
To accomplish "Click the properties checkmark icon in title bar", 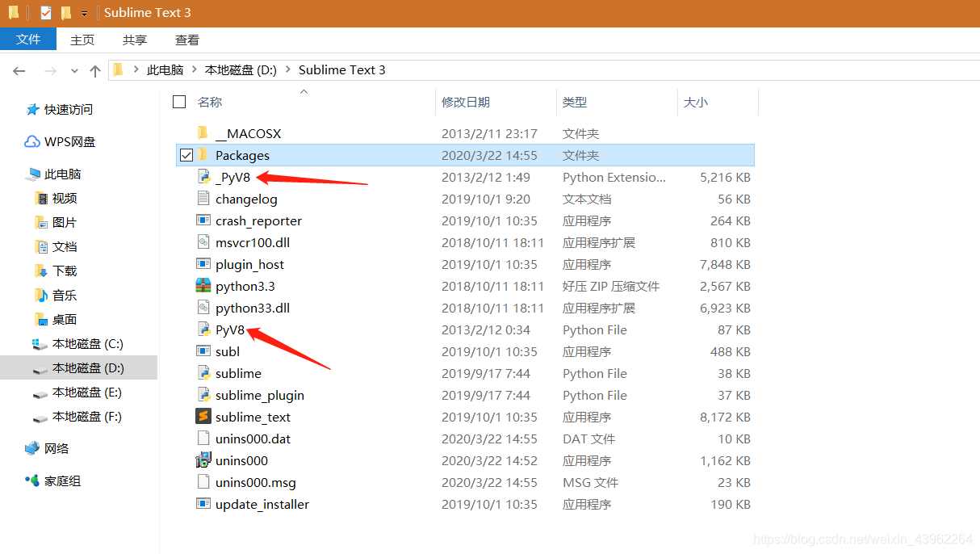I will (x=45, y=13).
